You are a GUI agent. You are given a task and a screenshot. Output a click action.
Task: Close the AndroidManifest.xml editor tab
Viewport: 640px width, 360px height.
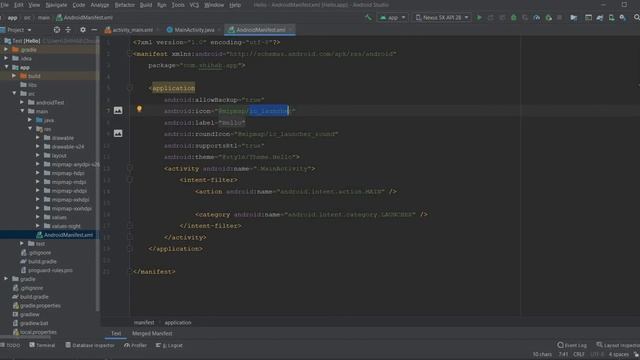click(x=290, y=30)
